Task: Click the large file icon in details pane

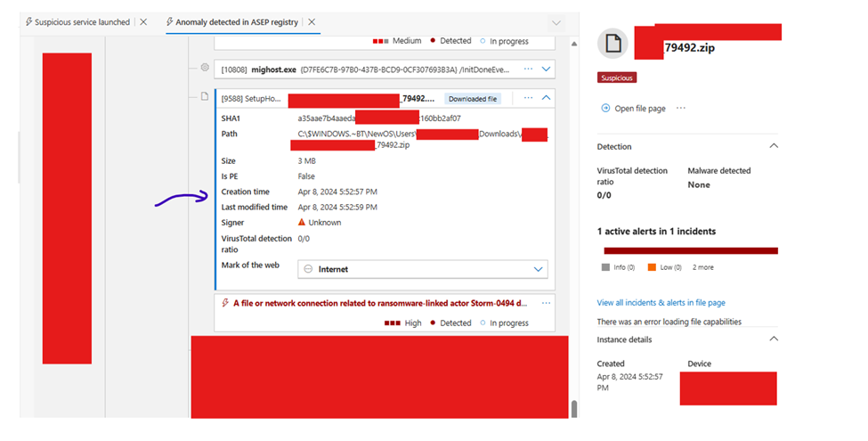Action: click(x=611, y=44)
